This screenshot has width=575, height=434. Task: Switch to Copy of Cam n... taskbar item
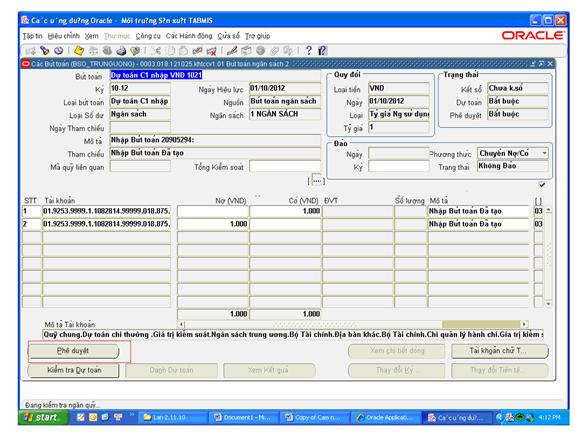315,417
